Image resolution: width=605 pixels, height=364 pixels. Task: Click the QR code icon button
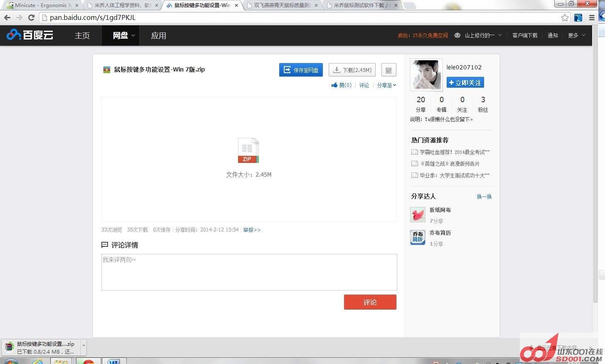coord(389,70)
